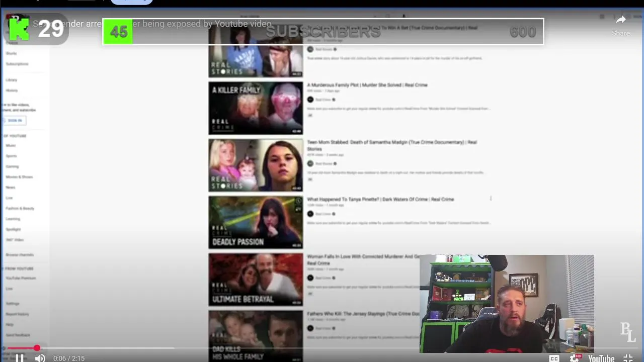Click the 0:06 / 2:15 time display
The height and width of the screenshot is (362, 644).
69,358
